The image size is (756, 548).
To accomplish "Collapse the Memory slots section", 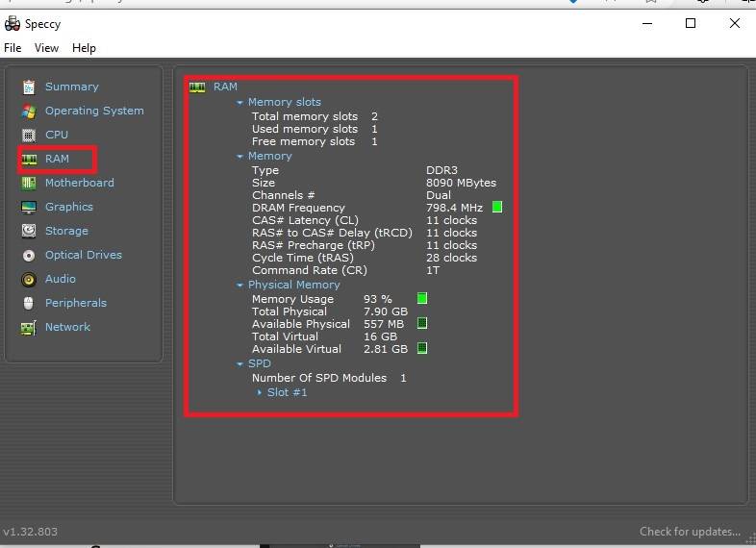I will coord(240,102).
